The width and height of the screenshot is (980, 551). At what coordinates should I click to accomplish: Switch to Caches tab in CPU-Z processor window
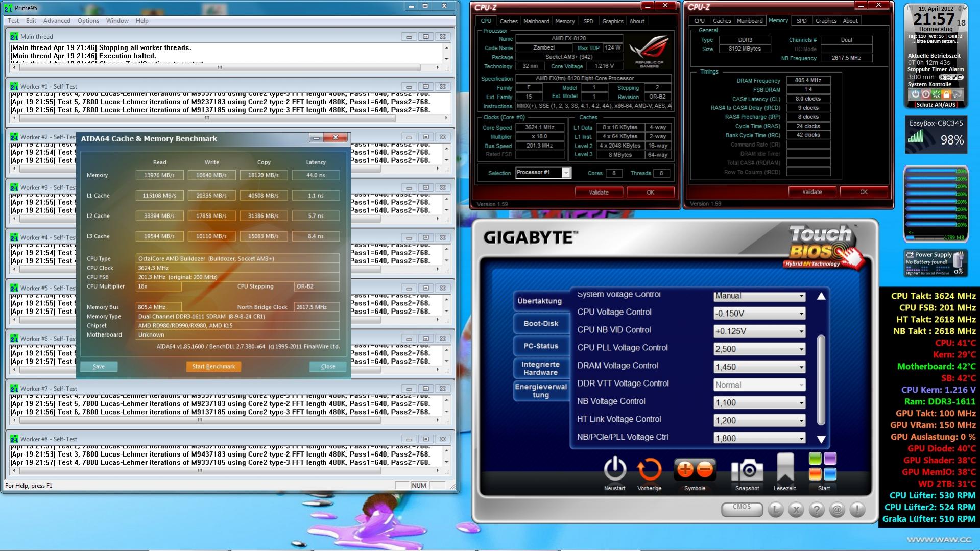point(509,21)
